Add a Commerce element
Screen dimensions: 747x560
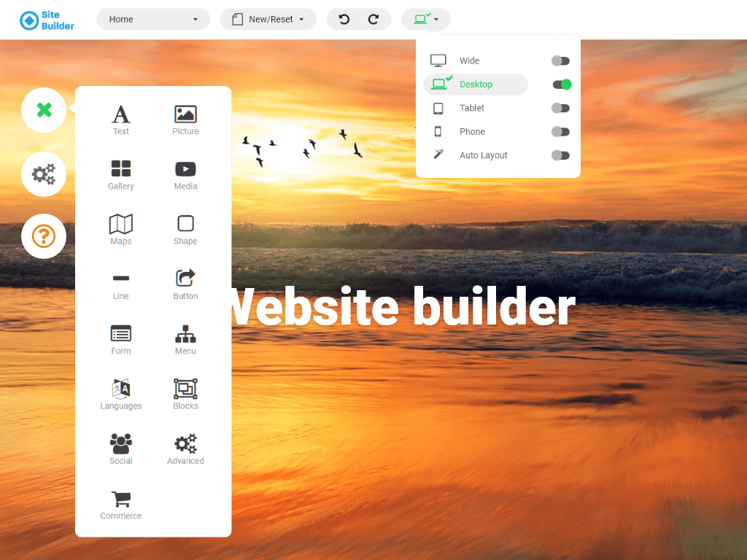click(120, 505)
